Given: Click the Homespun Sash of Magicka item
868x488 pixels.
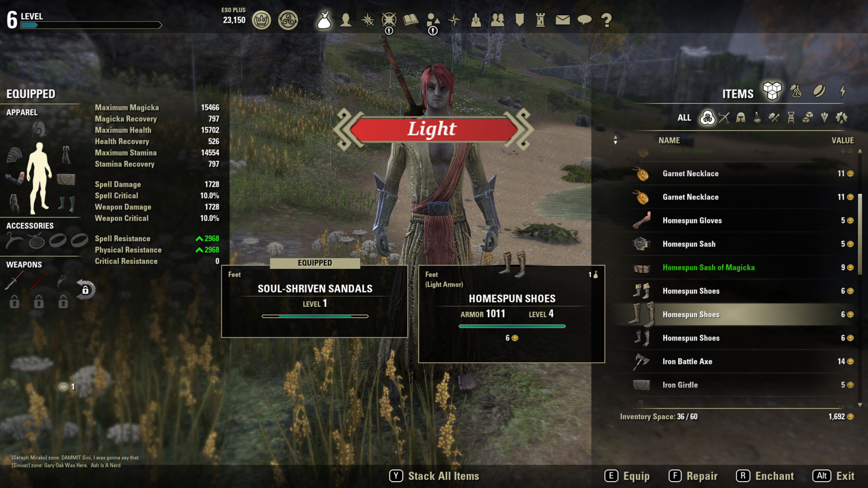Looking at the screenshot, I should (708, 267).
